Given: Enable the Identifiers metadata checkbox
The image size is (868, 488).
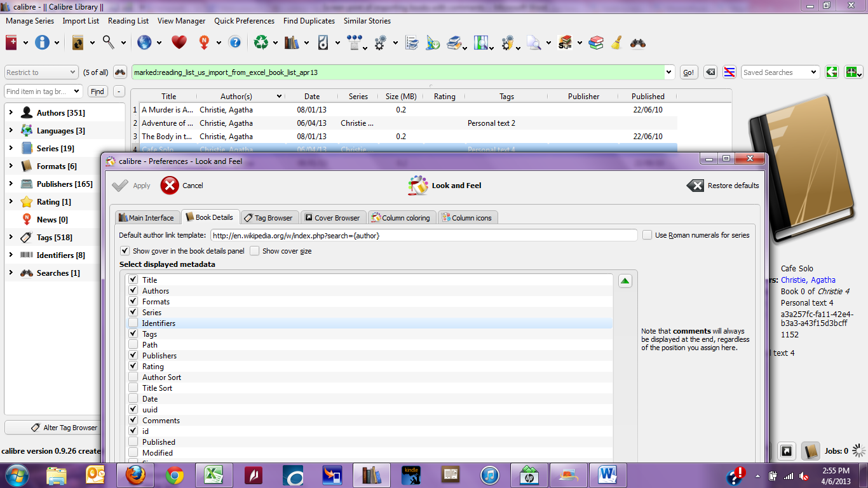Looking at the screenshot, I should [x=133, y=323].
